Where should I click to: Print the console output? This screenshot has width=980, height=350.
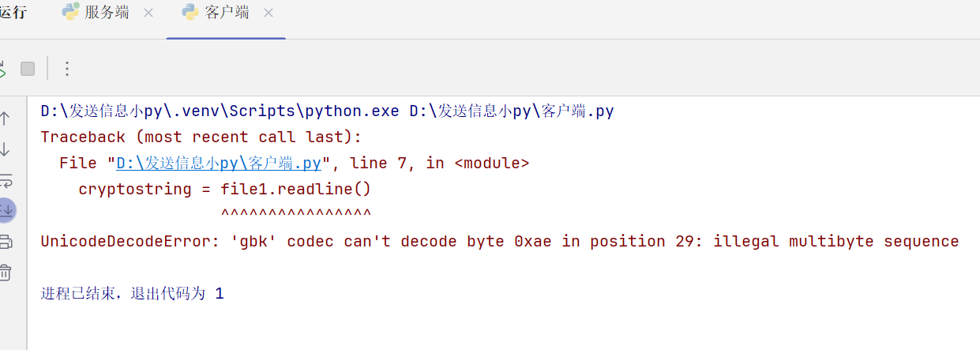[5, 242]
